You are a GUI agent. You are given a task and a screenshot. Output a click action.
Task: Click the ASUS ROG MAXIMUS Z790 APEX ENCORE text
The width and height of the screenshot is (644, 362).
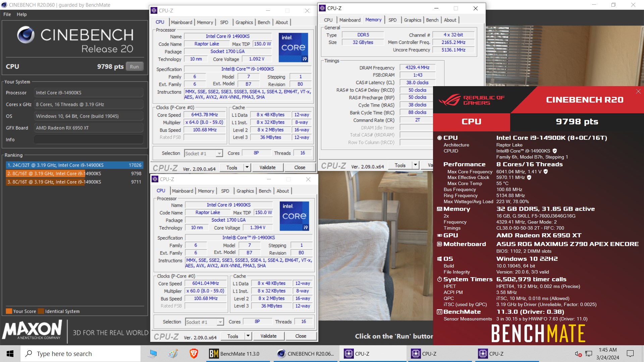pyautogui.click(x=568, y=244)
